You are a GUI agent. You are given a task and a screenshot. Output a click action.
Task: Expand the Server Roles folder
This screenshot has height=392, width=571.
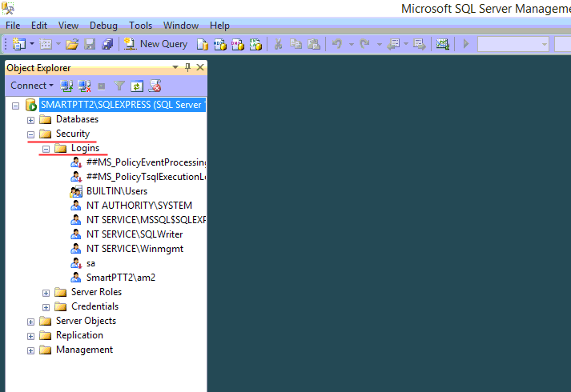(x=46, y=293)
